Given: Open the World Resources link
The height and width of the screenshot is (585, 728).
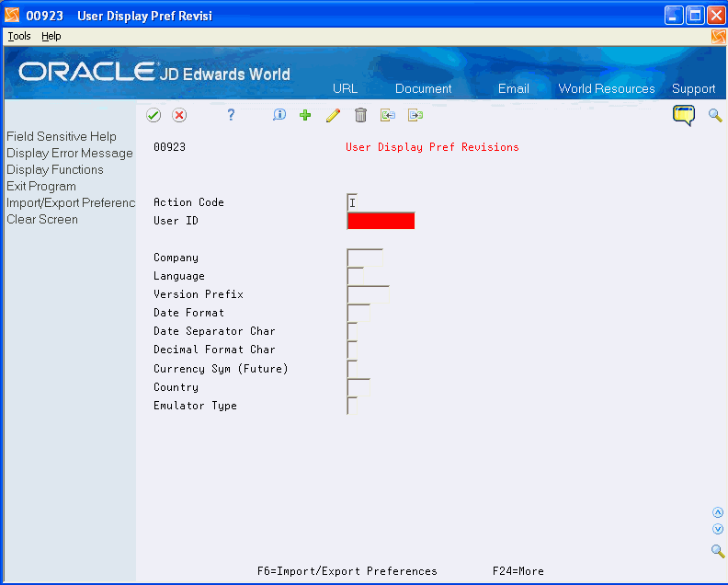Looking at the screenshot, I should tap(607, 88).
